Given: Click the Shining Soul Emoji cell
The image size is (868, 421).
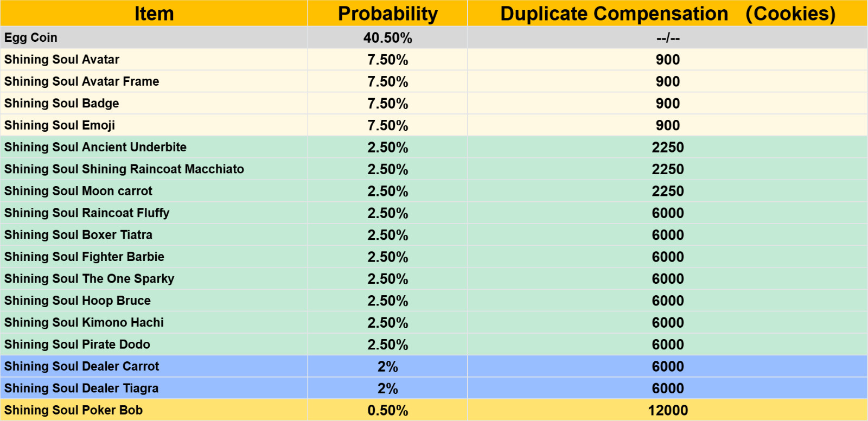Looking at the screenshot, I should (154, 125).
